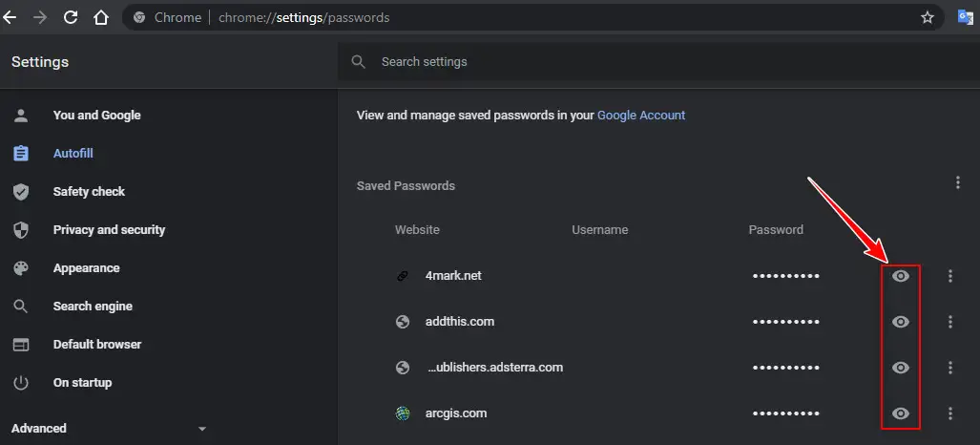Screen dimensions: 980x445
Task: Click the globe icon for addthis.com
Action: 403,322
